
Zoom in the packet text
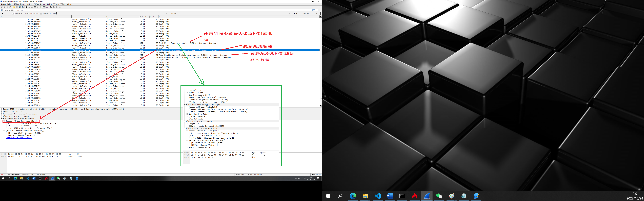click(x=51, y=7)
